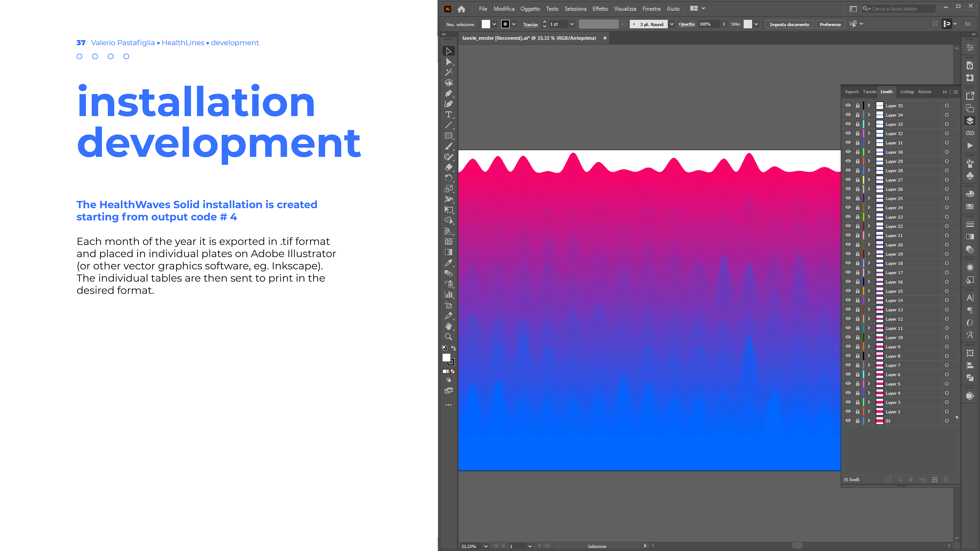
Task: Toggle visibility of Layer 20
Action: [848, 245]
